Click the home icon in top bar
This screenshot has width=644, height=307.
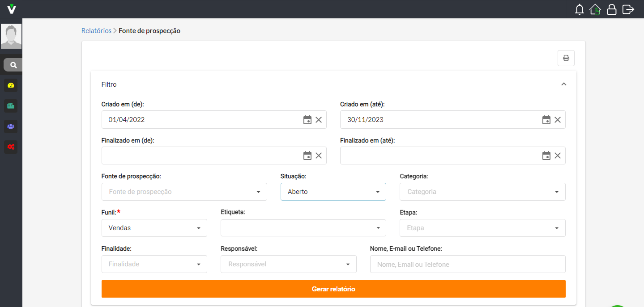click(x=595, y=9)
